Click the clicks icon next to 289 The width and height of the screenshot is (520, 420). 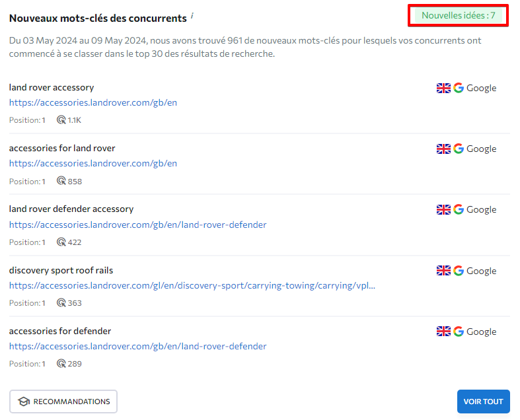[x=61, y=364]
